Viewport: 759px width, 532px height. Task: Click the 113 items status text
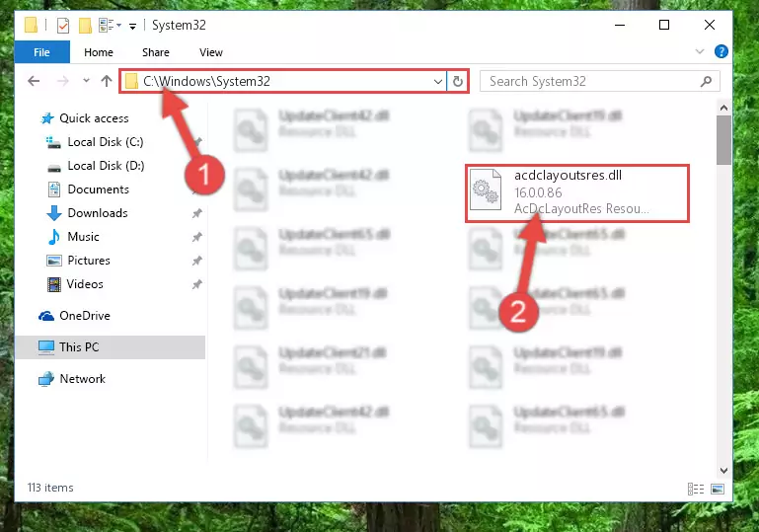[x=50, y=488]
